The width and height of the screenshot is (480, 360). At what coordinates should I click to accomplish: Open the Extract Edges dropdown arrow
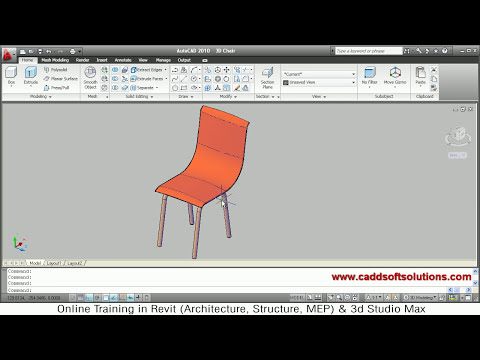point(166,70)
